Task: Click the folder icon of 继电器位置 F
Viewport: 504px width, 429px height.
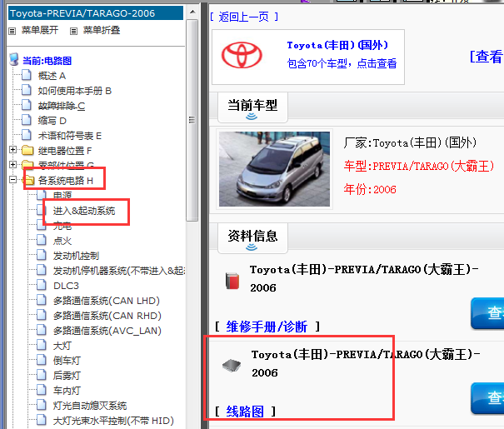Action: [27, 150]
